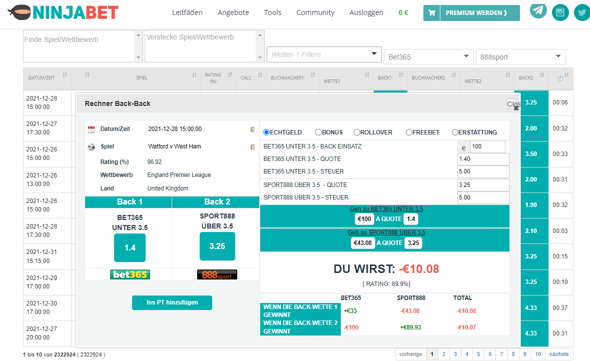Open the Bet365 bookmaker dropdown

click(x=429, y=57)
